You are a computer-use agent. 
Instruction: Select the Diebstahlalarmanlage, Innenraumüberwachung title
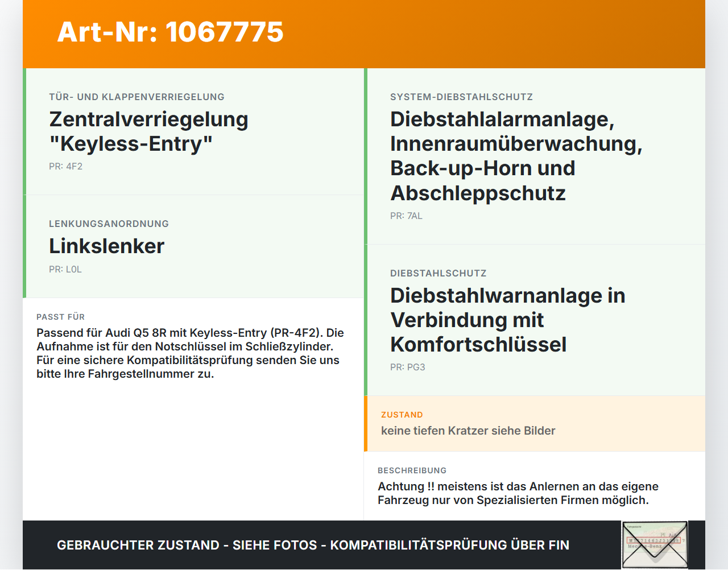pyautogui.click(x=516, y=156)
